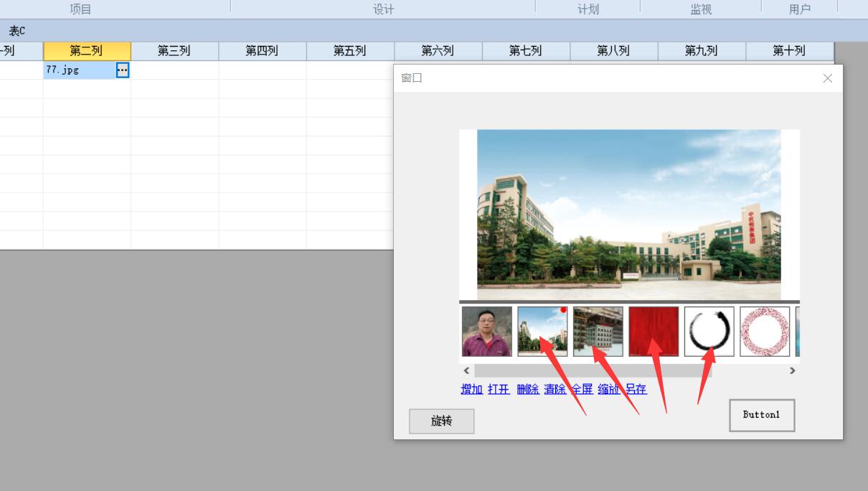Select the blue-sky building thumbnail with red dot
The image size is (868, 491).
tap(542, 332)
